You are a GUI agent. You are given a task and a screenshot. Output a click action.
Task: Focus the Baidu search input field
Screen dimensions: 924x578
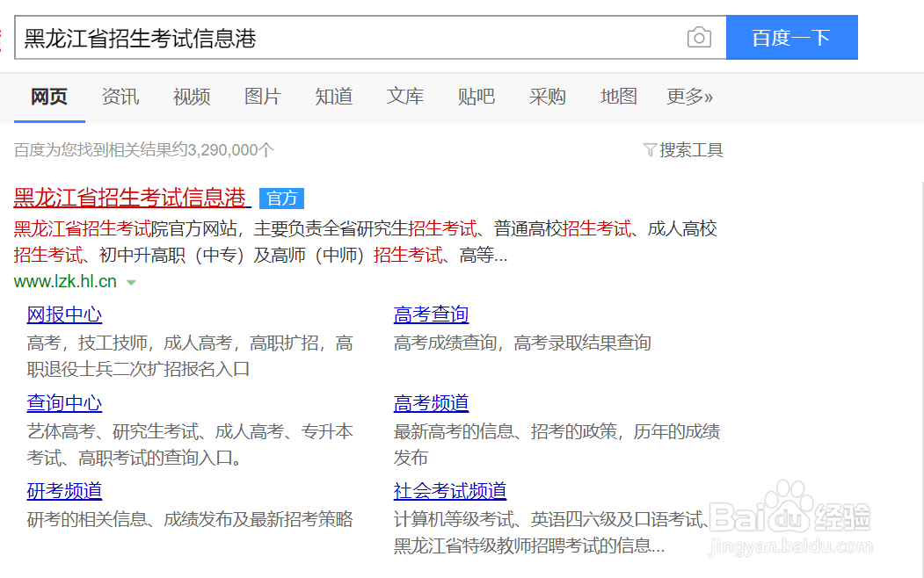point(370,38)
